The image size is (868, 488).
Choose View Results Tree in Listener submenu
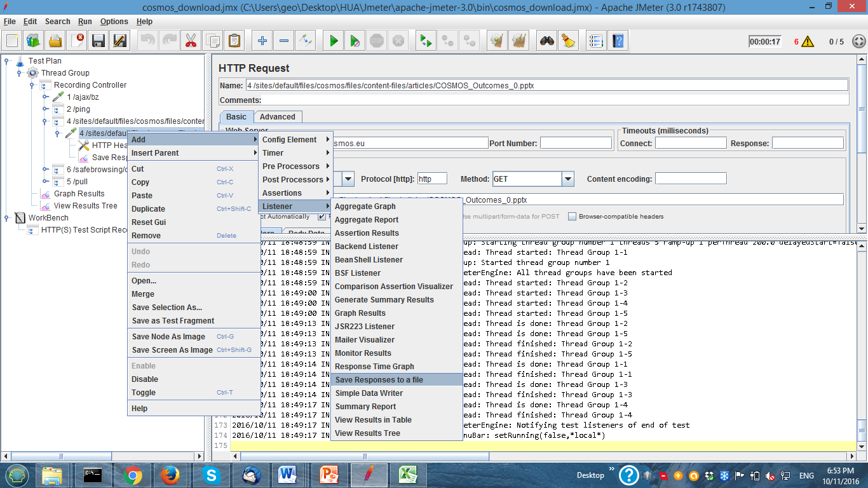pos(397,433)
